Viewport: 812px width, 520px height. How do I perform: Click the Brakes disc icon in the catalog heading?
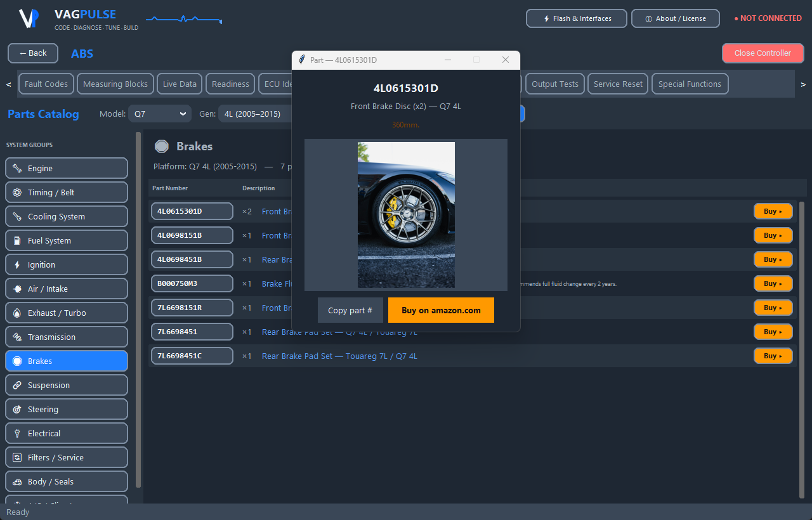tap(162, 146)
